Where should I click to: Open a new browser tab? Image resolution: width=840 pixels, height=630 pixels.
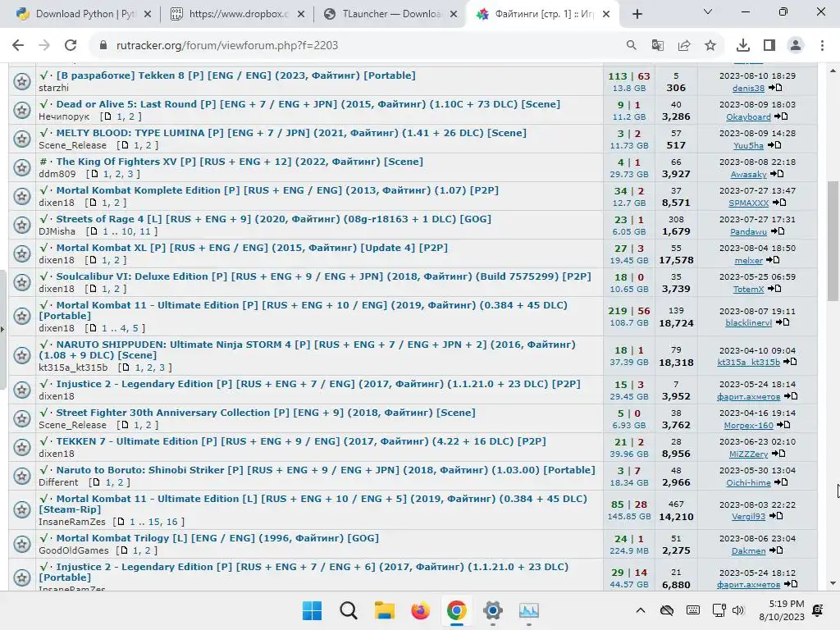tap(637, 14)
